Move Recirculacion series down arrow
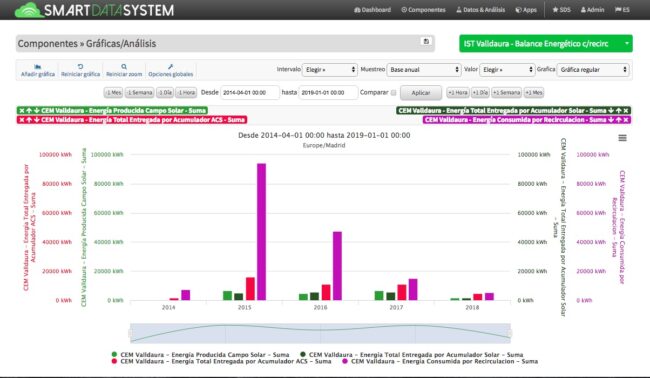The image size is (650, 378). tap(611, 120)
